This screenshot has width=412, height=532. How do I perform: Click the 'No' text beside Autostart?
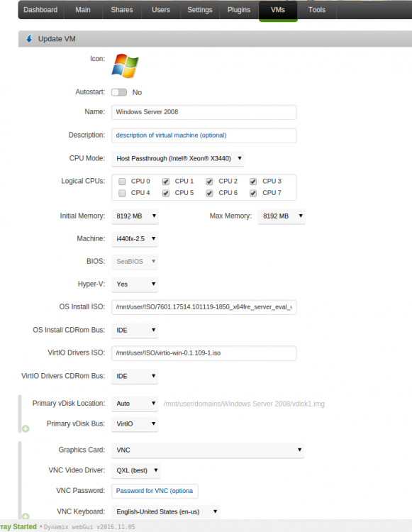click(x=137, y=92)
